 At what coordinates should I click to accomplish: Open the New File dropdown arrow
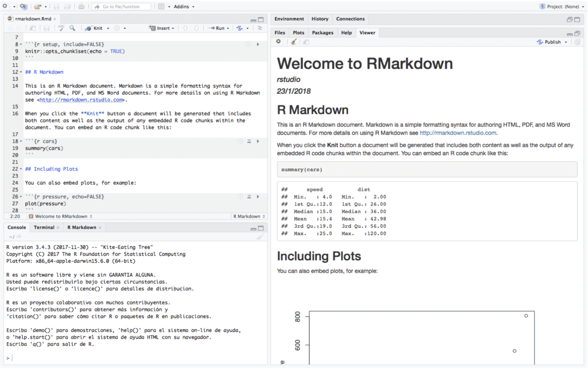point(14,7)
